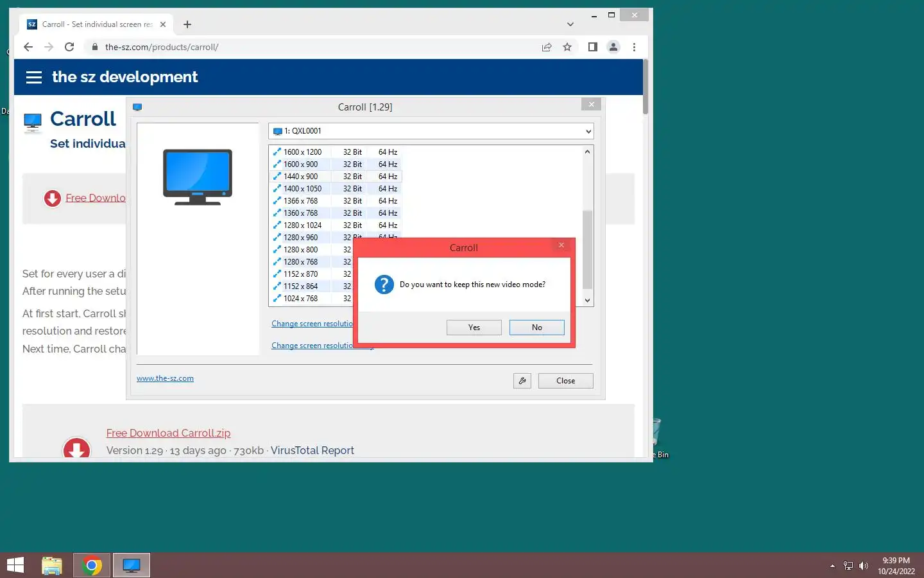Open the monitor selection dropdown 1: QXL0001
The width and height of the screenshot is (924, 578).
tap(431, 131)
